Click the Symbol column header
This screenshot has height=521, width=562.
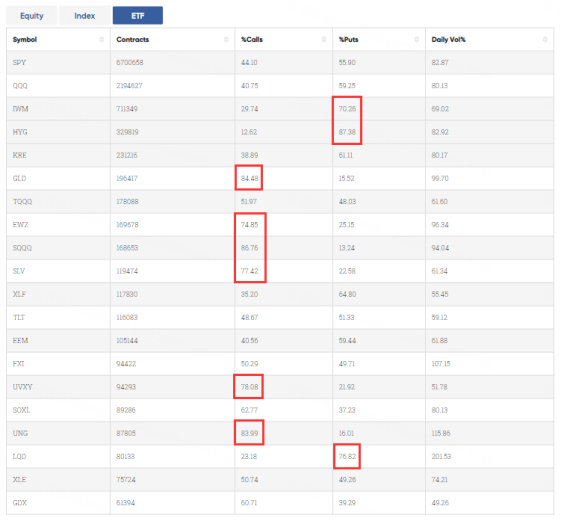coord(58,39)
